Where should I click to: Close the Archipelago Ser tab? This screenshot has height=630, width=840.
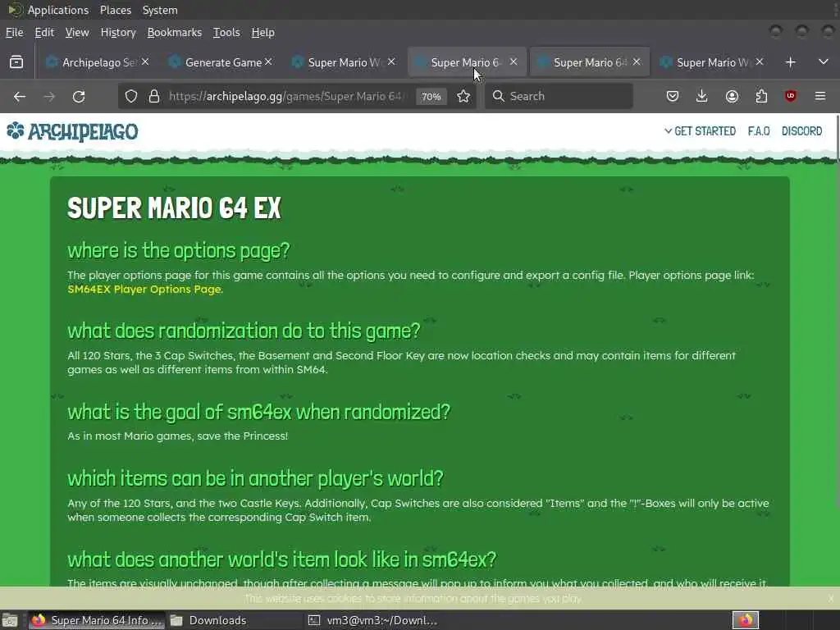pos(145,62)
